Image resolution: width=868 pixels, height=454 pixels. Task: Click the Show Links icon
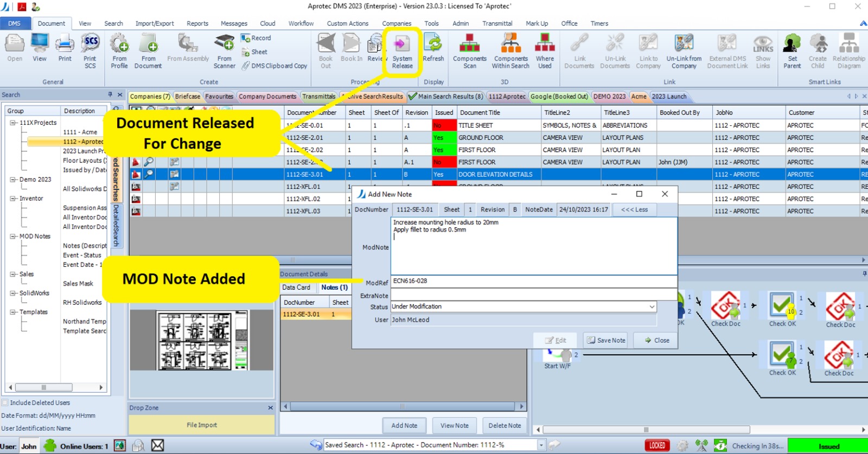click(x=763, y=51)
